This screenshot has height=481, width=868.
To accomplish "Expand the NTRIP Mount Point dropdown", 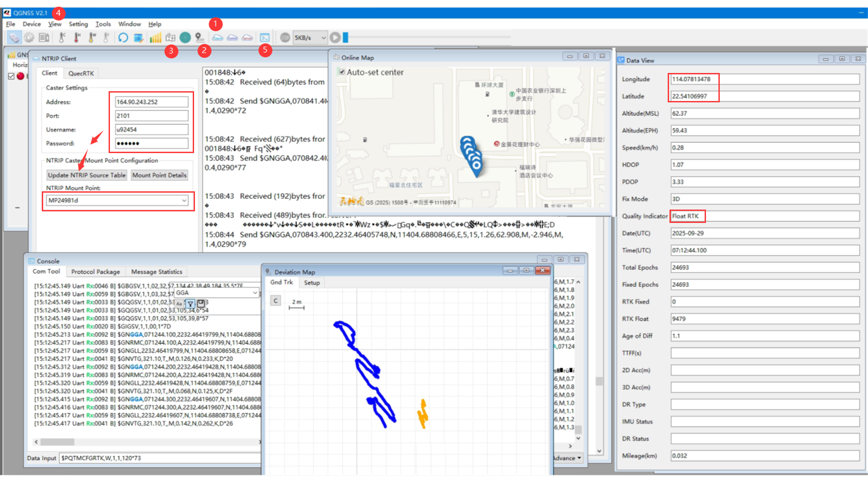I will click(x=183, y=201).
